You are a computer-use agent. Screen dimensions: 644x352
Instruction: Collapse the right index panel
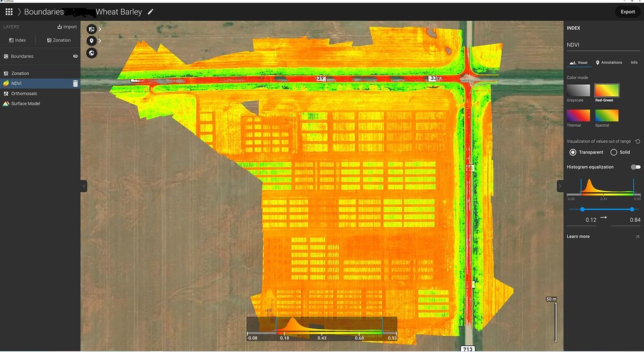pos(560,186)
